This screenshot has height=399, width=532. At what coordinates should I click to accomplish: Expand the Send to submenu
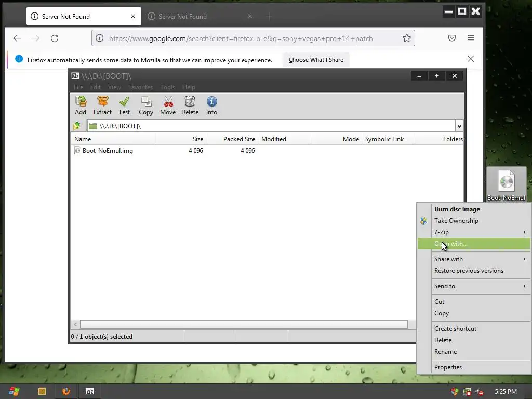tap(474, 286)
